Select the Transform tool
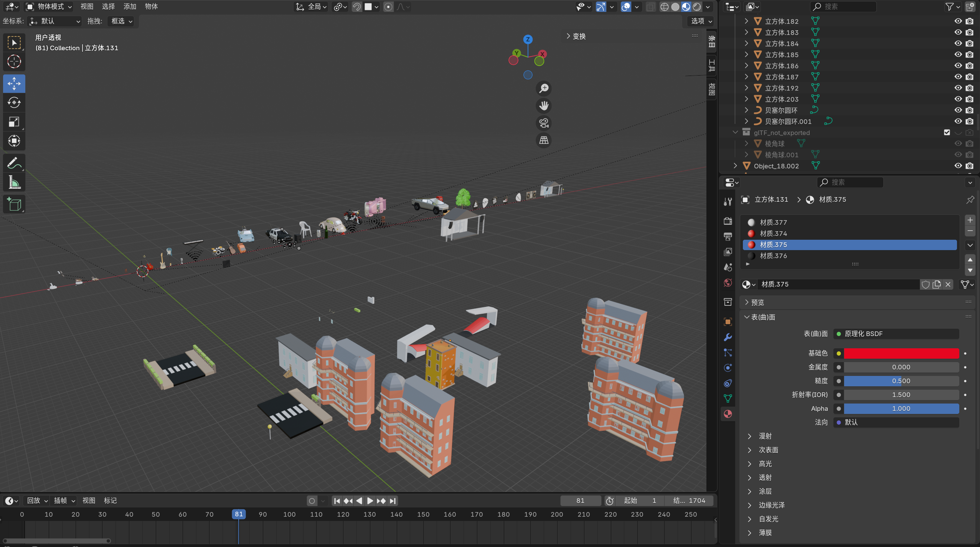980x547 pixels. pyautogui.click(x=14, y=141)
